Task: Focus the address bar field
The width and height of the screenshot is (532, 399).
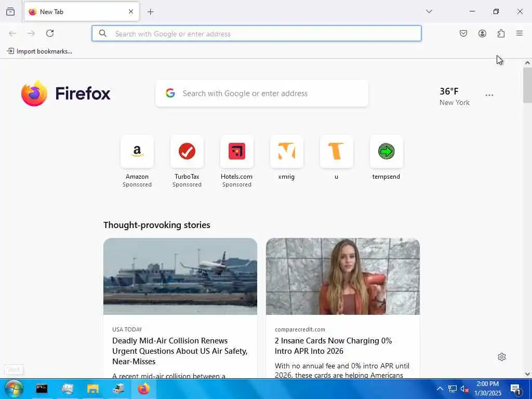Action: (x=257, y=33)
